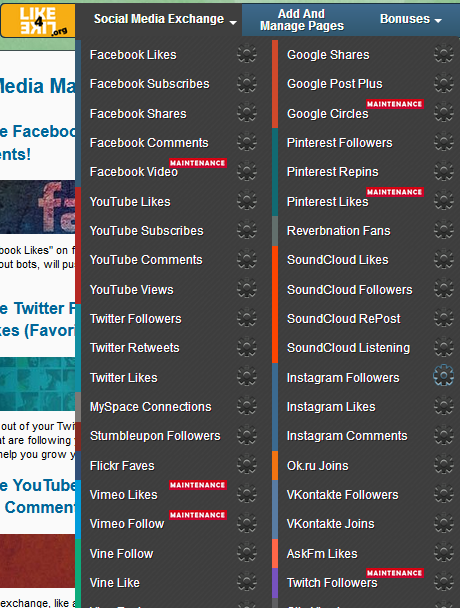Viewport: 460px width, 608px height.
Task: Click the MAINTENANCE badge on Facebook Video
Action: [198, 163]
